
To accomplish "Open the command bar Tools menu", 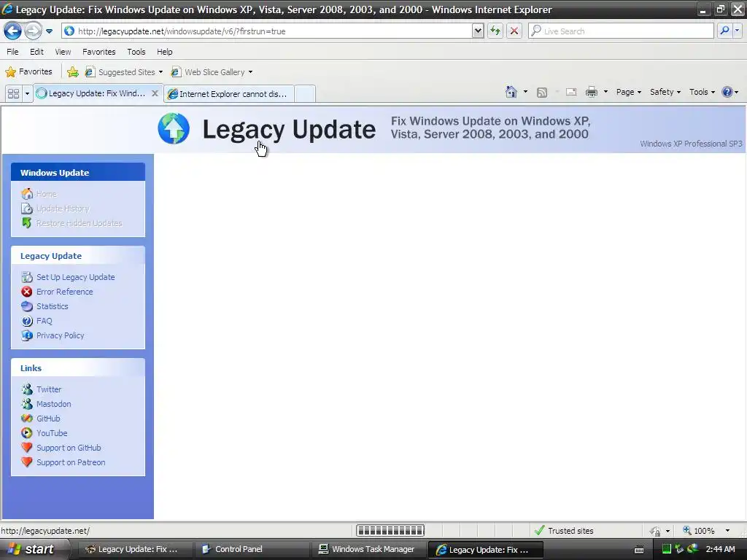I will tap(702, 92).
